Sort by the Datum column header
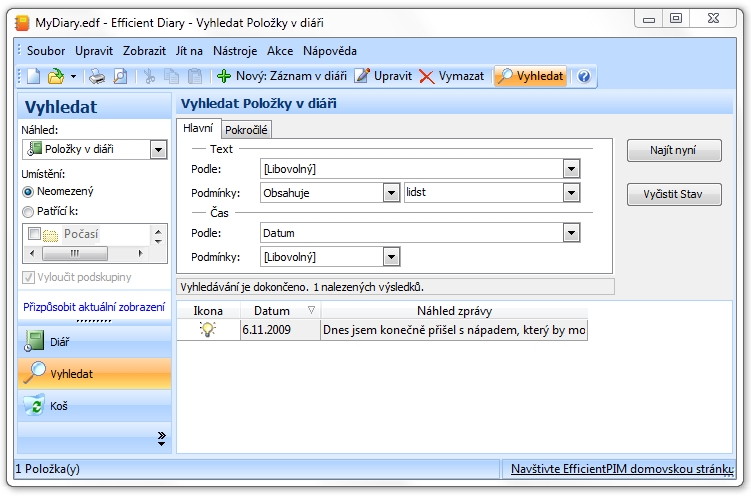Image resolution: width=751 pixels, height=497 pixels. coord(280,311)
